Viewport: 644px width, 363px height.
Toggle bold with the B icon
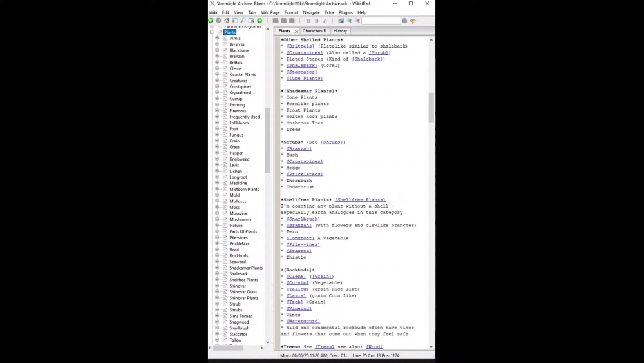tap(317, 21)
